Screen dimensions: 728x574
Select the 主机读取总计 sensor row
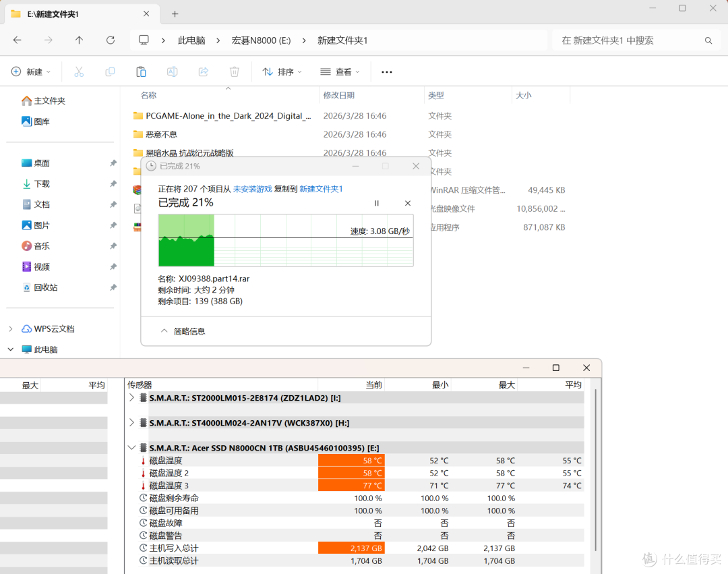click(x=355, y=561)
